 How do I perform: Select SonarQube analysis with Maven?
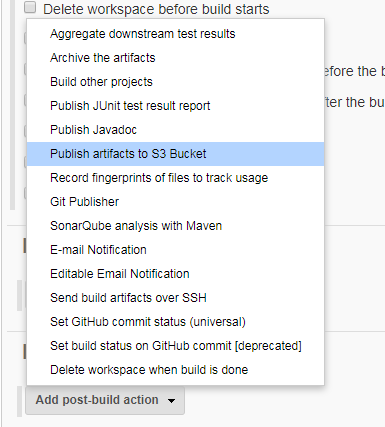tap(175, 226)
